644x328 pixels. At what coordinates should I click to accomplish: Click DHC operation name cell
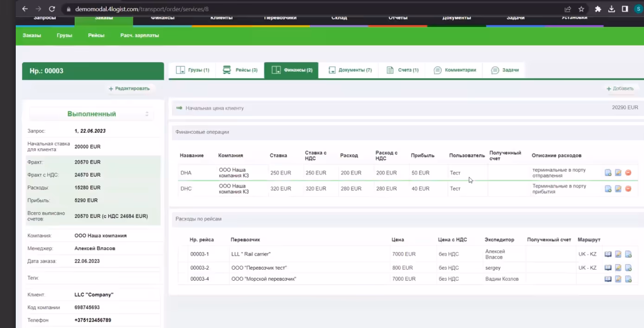[186, 189]
